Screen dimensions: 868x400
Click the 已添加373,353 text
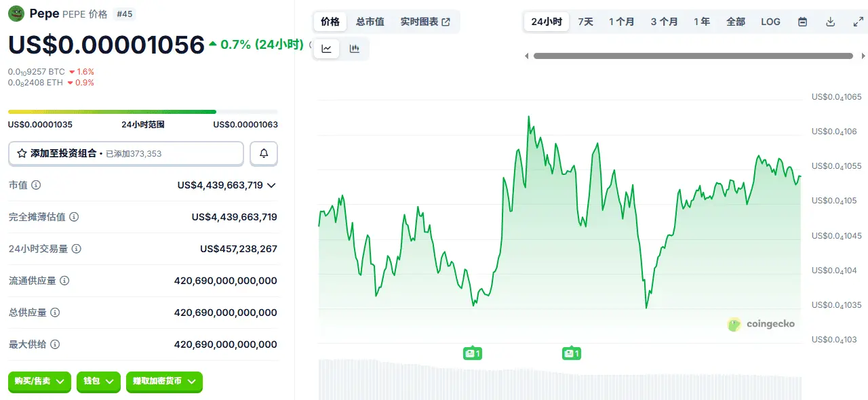tap(134, 154)
